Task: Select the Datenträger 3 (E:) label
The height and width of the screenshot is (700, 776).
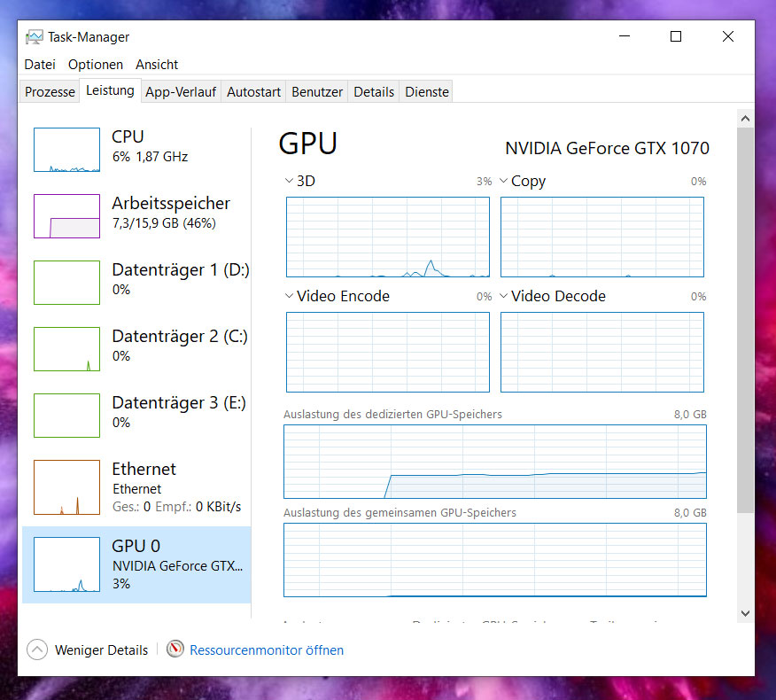Action: [x=179, y=403]
